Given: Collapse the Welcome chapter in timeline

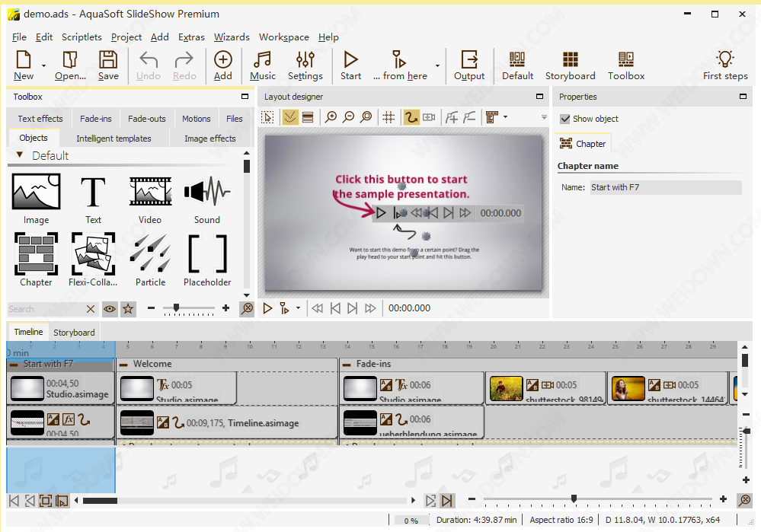Looking at the screenshot, I should (123, 365).
